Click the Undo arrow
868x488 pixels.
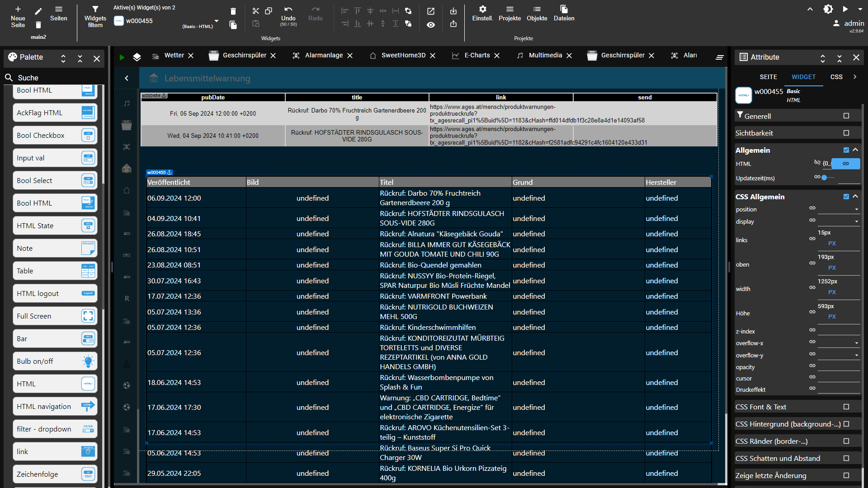pyautogui.click(x=288, y=9)
